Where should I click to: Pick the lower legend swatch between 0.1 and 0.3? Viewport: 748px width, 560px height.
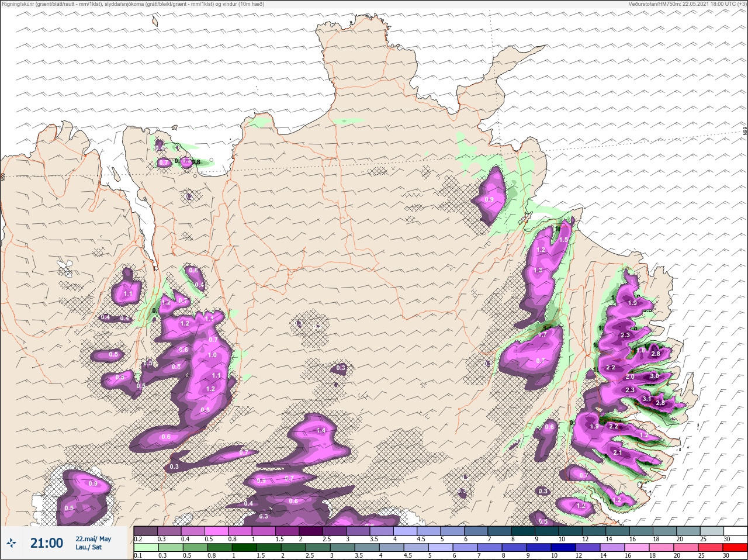(x=146, y=548)
